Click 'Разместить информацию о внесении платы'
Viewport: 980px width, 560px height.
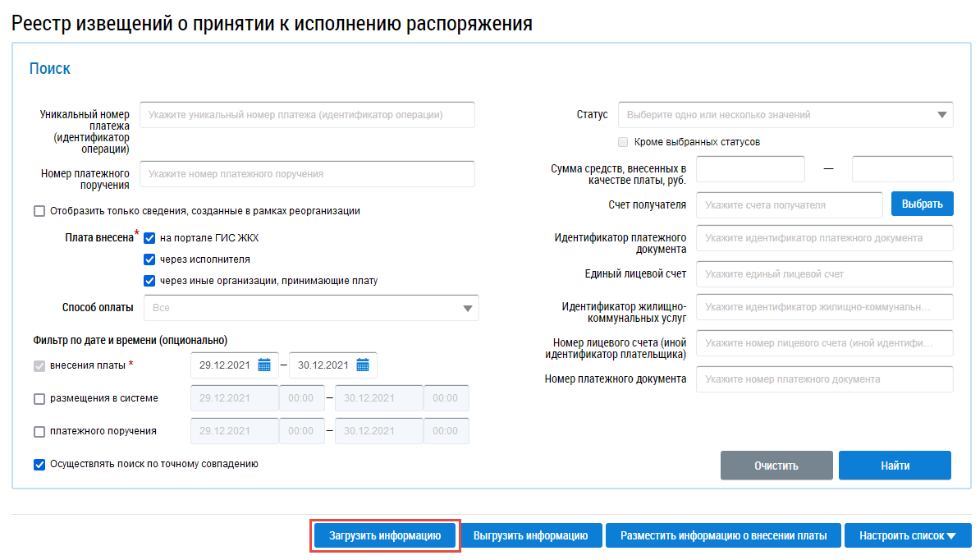pos(723,535)
